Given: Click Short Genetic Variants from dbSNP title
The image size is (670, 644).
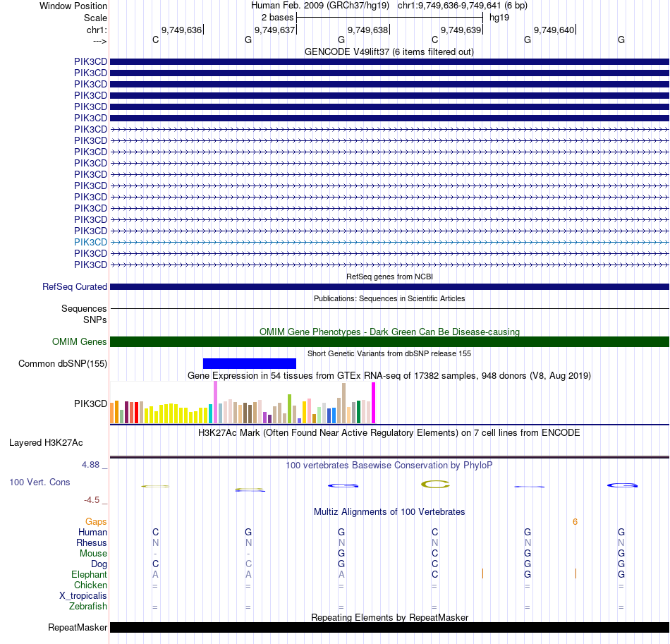Looking at the screenshot, I should click(389, 353).
